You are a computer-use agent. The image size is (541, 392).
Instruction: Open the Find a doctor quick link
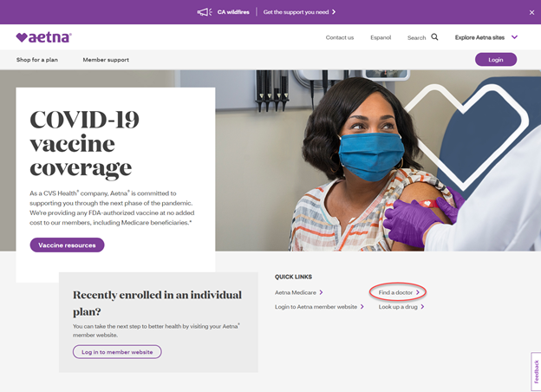click(x=395, y=292)
